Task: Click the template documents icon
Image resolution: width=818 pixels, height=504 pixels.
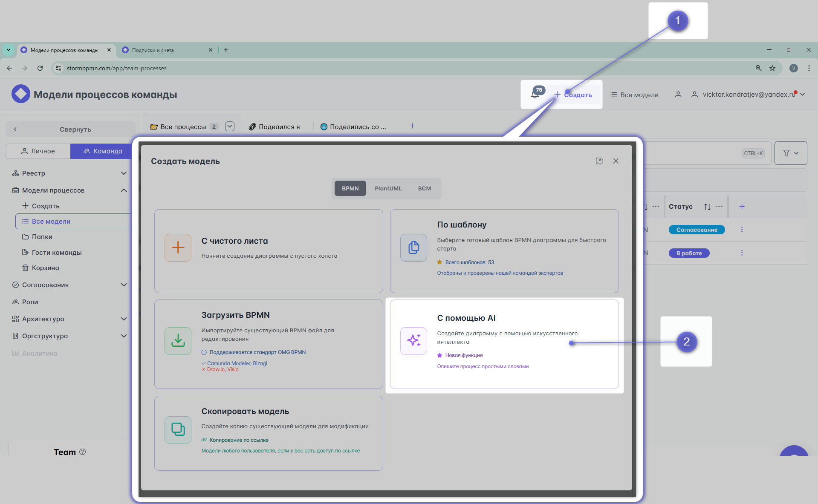Action: 413,248
